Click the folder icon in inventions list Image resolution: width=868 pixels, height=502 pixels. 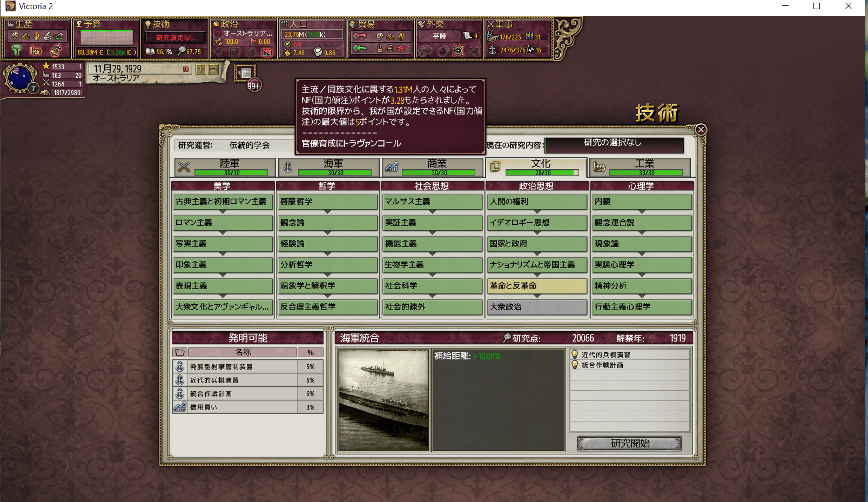(180, 352)
